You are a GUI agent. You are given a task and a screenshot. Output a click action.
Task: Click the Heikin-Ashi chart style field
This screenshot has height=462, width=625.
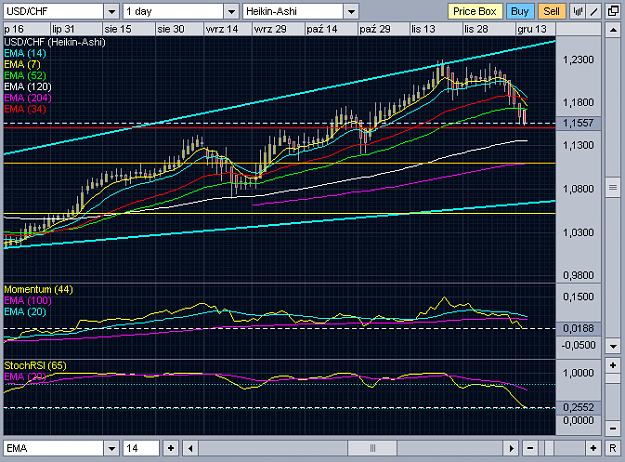click(x=293, y=12)
